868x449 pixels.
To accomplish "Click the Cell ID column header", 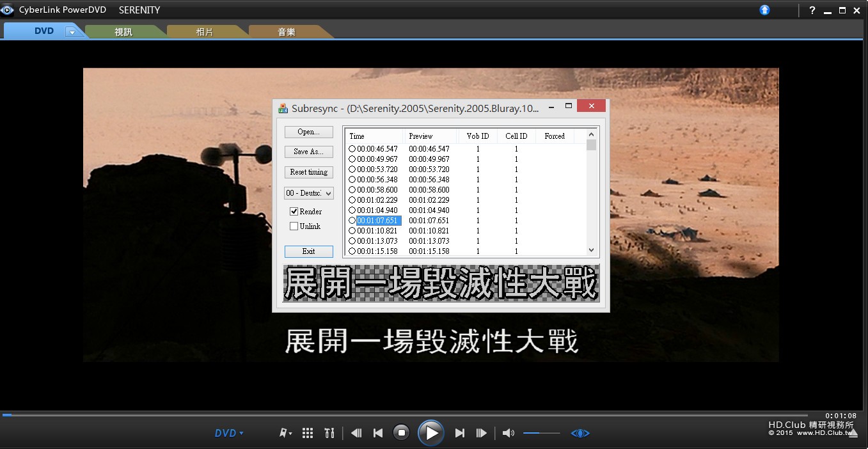I will [x=516, y=136].
